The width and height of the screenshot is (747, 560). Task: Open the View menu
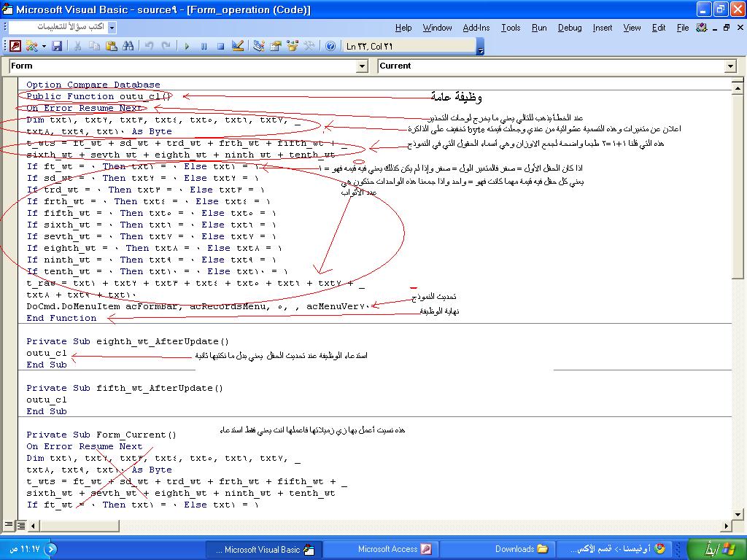tap(632, 28)
